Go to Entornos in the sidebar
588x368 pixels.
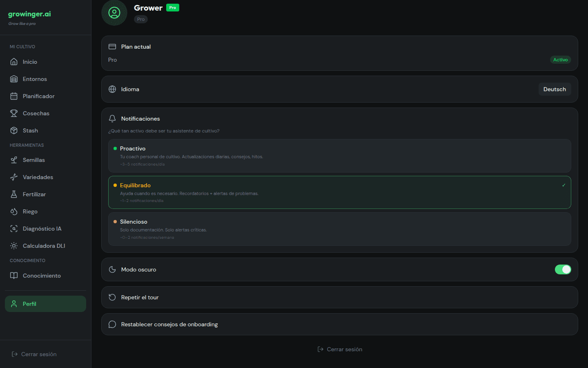coord(45,79)
